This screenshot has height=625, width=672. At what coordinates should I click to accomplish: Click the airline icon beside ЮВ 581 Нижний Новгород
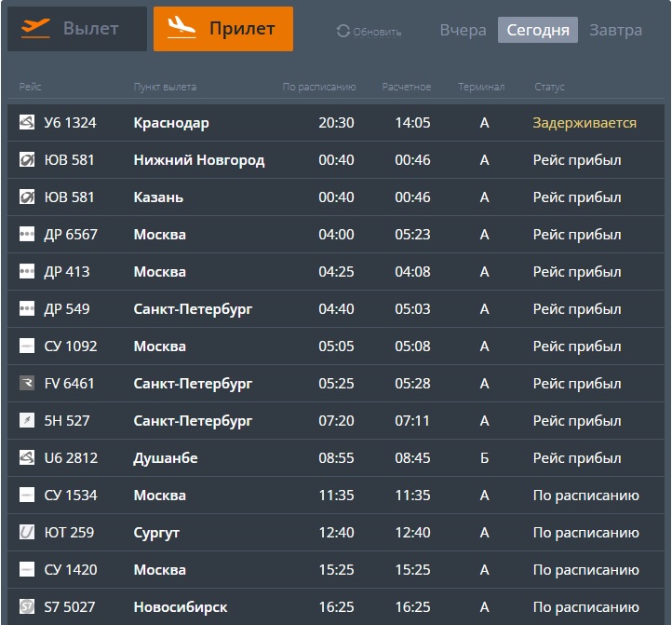(27, 160)
